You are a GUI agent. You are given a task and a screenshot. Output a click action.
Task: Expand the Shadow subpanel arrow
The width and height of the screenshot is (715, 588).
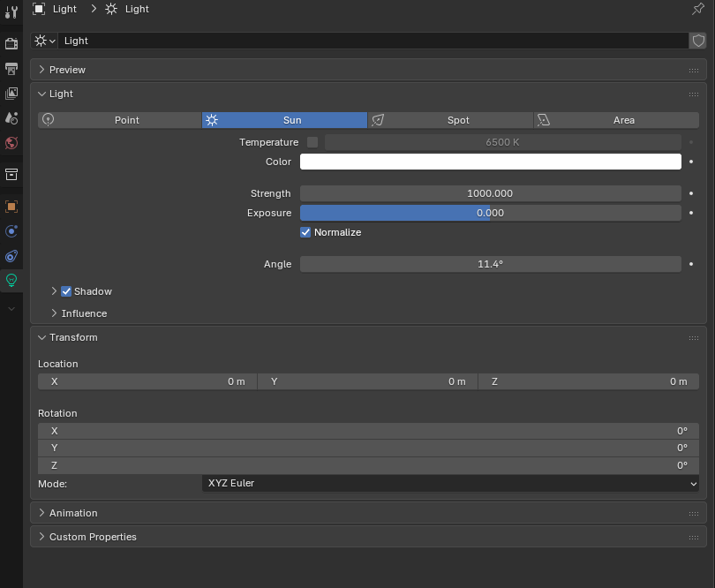(x=54, y=291)
